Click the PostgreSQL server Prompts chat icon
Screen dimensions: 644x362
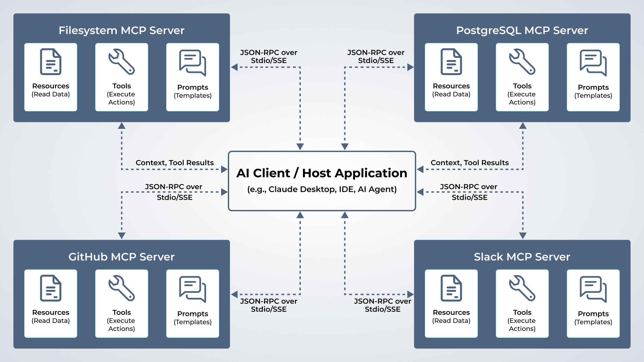tap(593, 63)
